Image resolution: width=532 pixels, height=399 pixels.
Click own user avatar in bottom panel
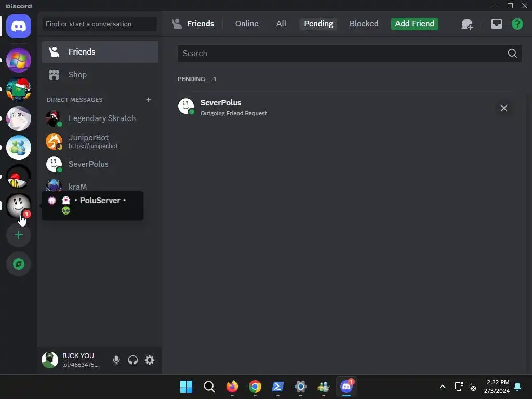tap(50, 360)
